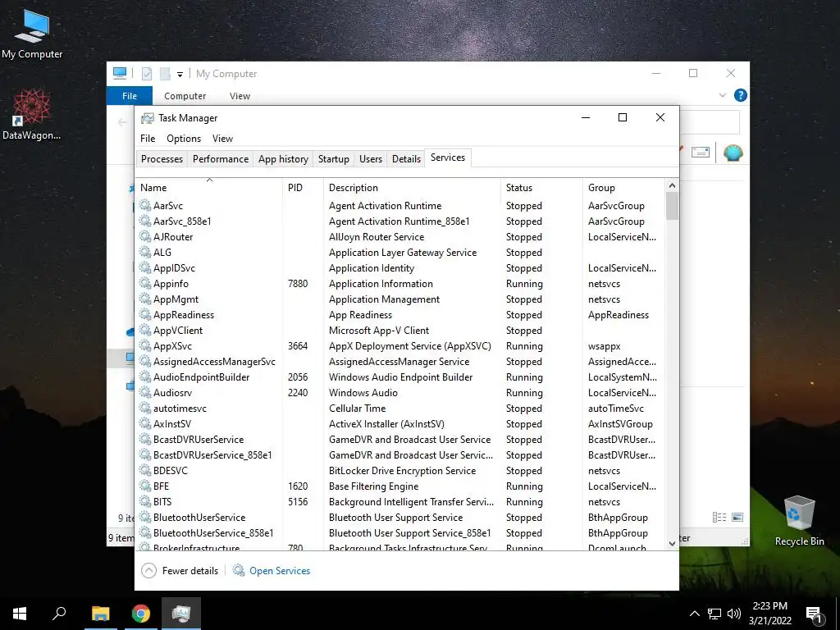Switch to details view in My Computer window

pos(719,517)
